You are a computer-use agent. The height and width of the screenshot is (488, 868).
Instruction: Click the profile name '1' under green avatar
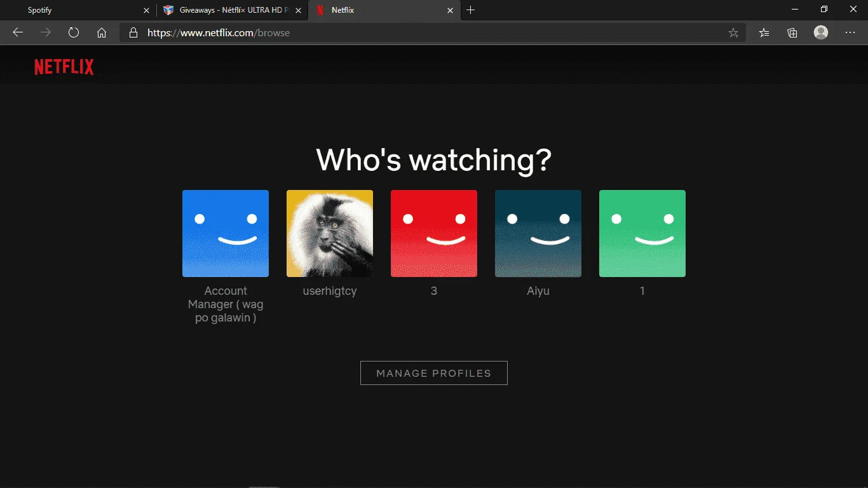[642, 291]
